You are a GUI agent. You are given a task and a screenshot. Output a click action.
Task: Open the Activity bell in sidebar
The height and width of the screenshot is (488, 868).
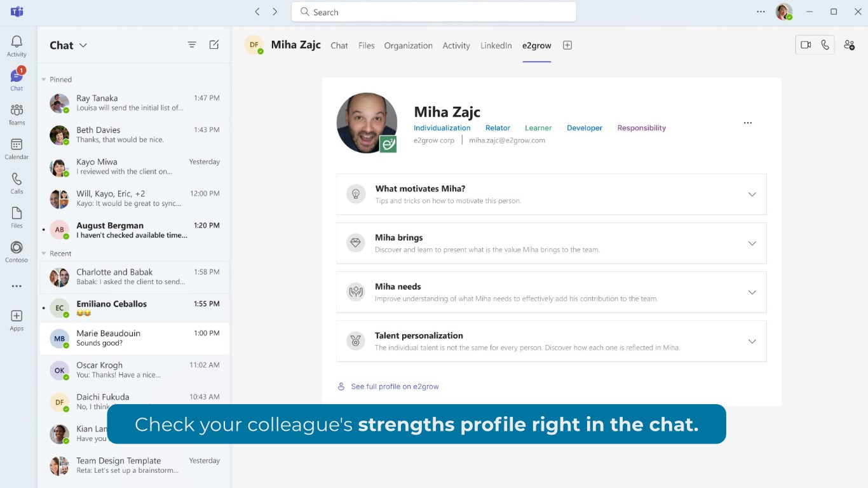pyautogui.click(x=17, y=45)
